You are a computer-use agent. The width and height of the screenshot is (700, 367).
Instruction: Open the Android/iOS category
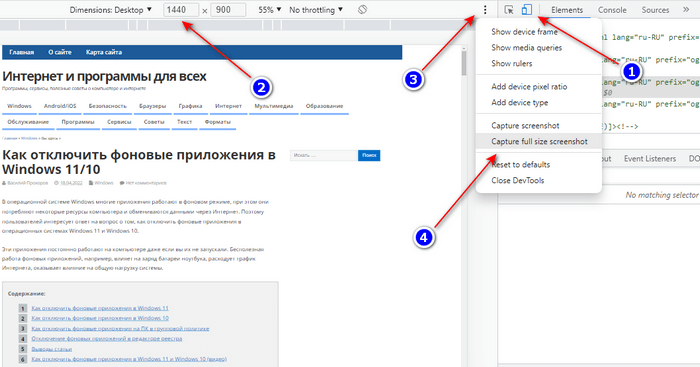[x=60, y=106]
